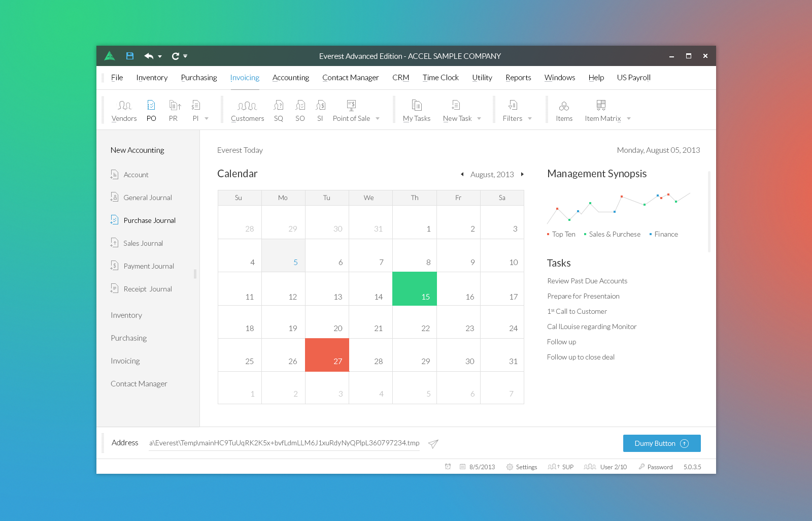812x521 pixels.
Task: Click 8/5/2013 date in status bar
Action: tap(477, 467)
